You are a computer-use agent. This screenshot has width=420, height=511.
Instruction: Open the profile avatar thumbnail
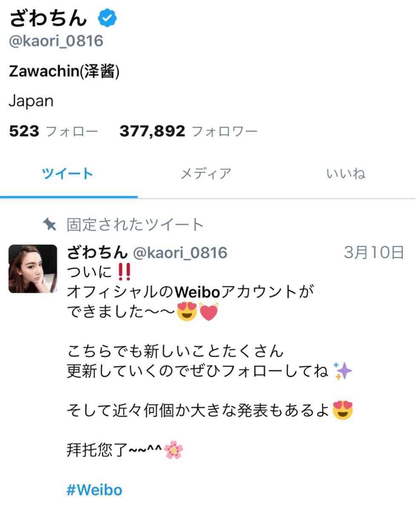click(x=33, y=269)
